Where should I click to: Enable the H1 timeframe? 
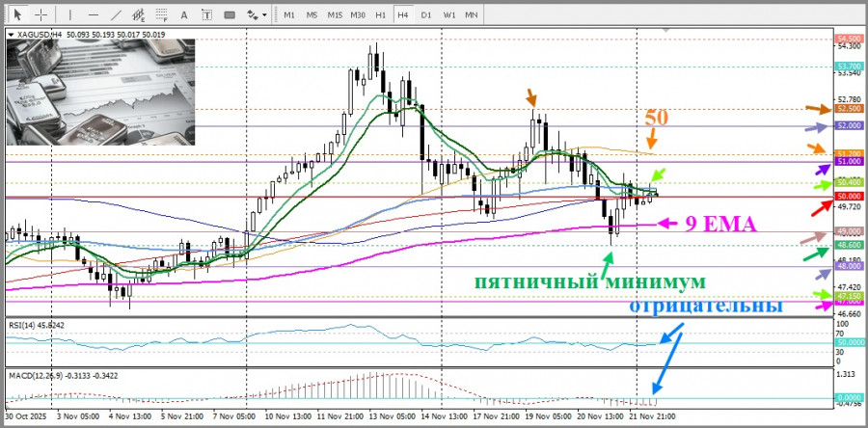point(381,14)
